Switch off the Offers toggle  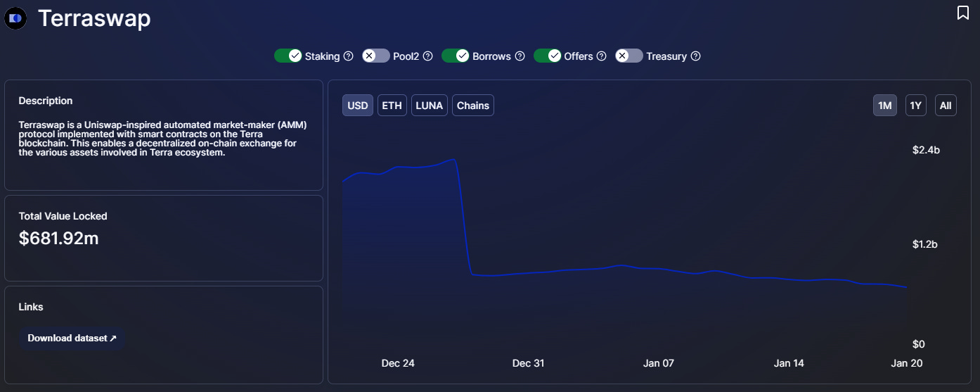pos(548,56)
